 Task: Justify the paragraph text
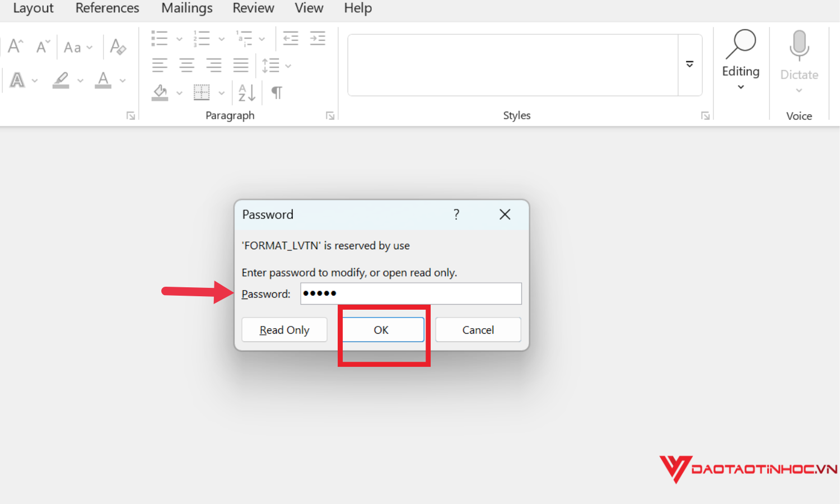[x=241, y=66]
